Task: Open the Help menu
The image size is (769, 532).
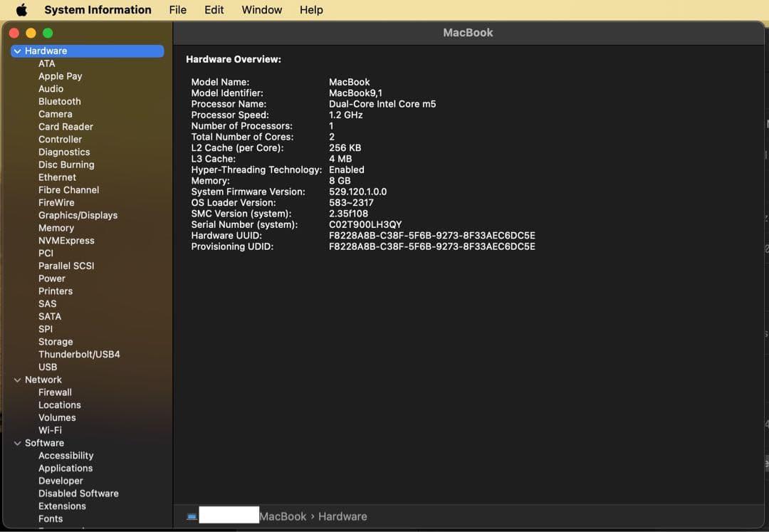Action: point(310,9)
